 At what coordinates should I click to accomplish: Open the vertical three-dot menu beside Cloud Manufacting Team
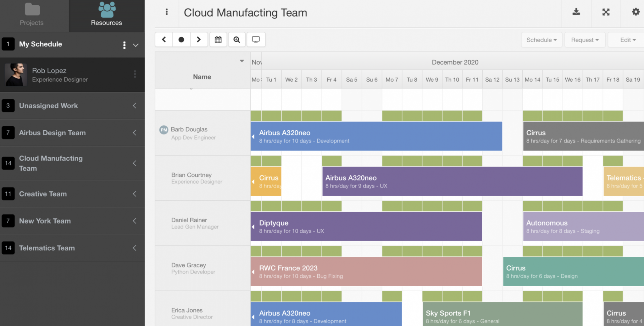coord(167,12)
